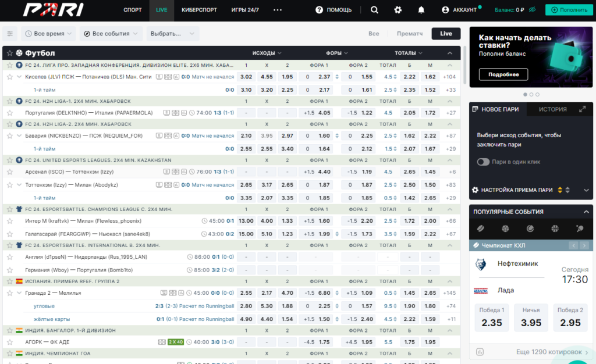596x364 pixels.
Task: Go to next popular championship arrow
Action: point(584,245)
